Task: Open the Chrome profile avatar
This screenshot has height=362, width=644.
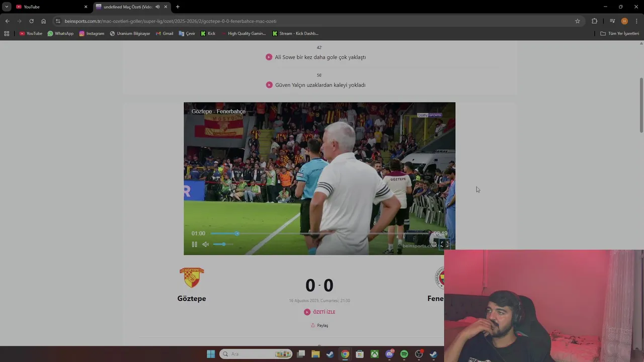Action: tap(624, 21)
